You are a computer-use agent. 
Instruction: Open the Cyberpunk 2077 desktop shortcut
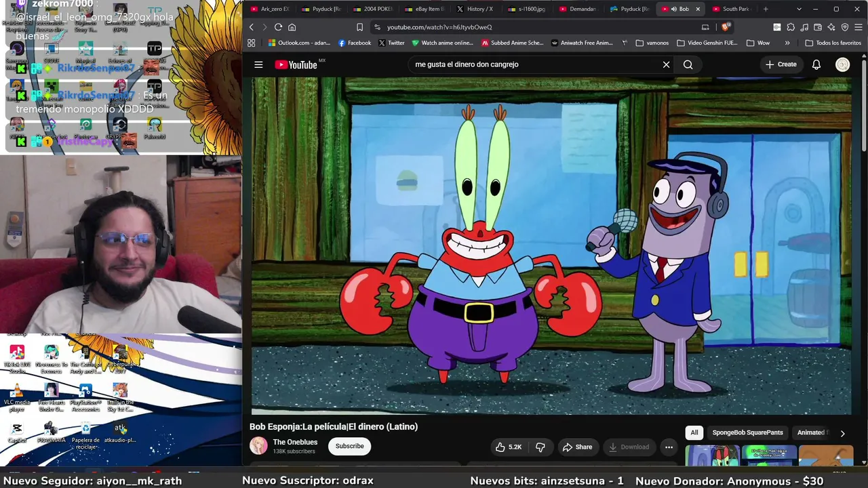click(120, 359)
